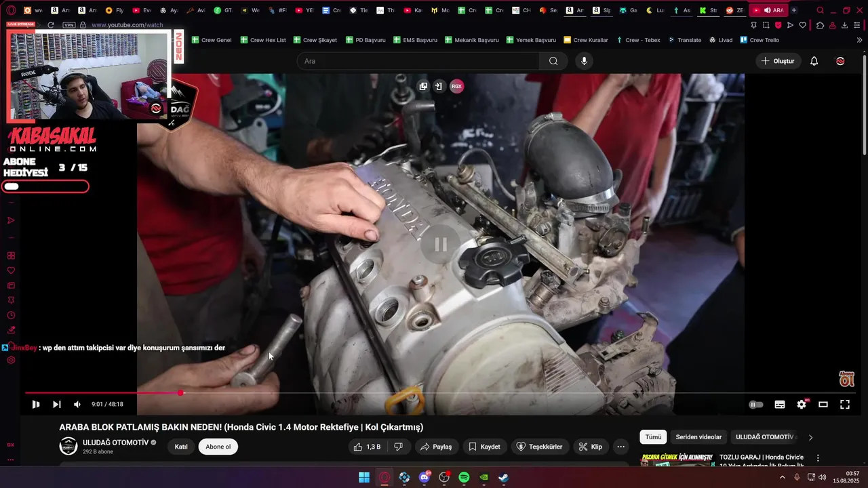
Task: Select the ULUDAĞ OTOMOTİV filter chip
Action: click(x=764, y=437)
